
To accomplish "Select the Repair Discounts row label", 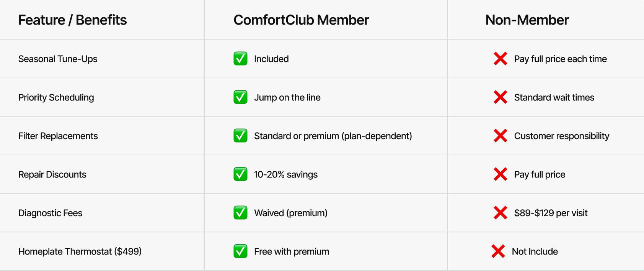I will point(52,174).
